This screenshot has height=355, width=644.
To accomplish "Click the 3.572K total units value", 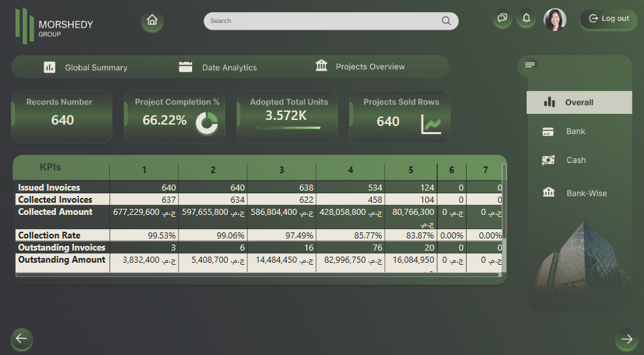I will (286, 116).
